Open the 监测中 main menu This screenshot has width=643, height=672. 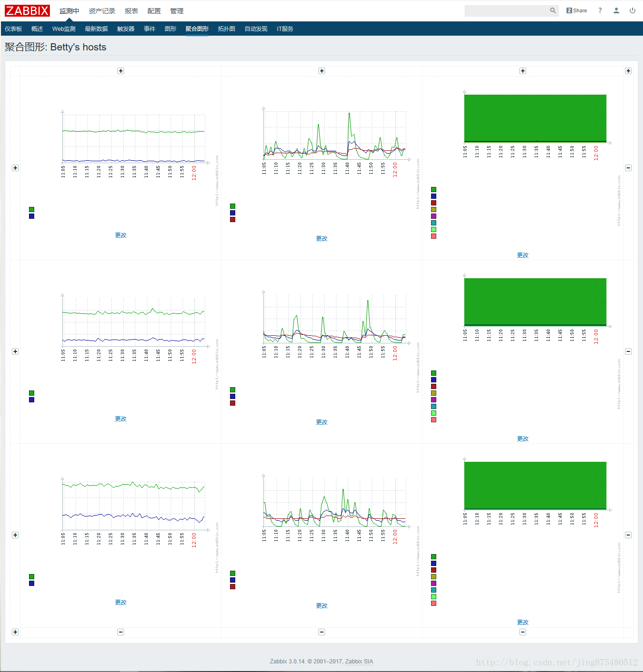[x=69, y=11]
